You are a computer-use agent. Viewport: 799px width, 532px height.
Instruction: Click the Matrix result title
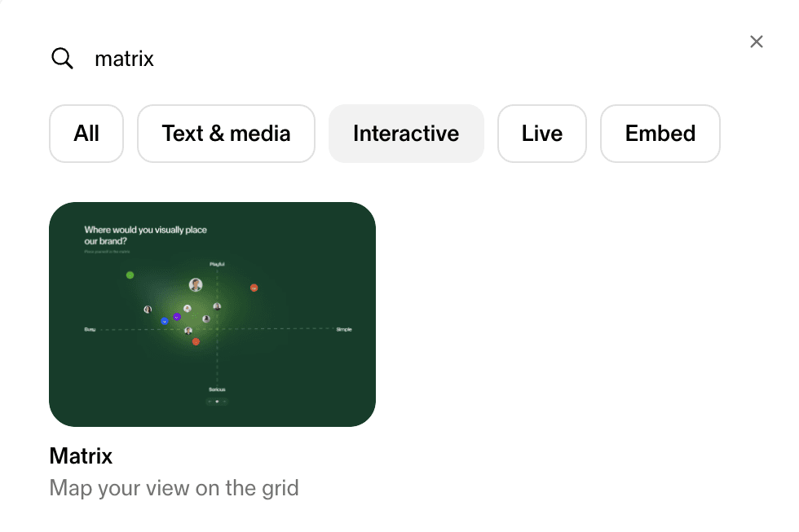click(81, 455)
